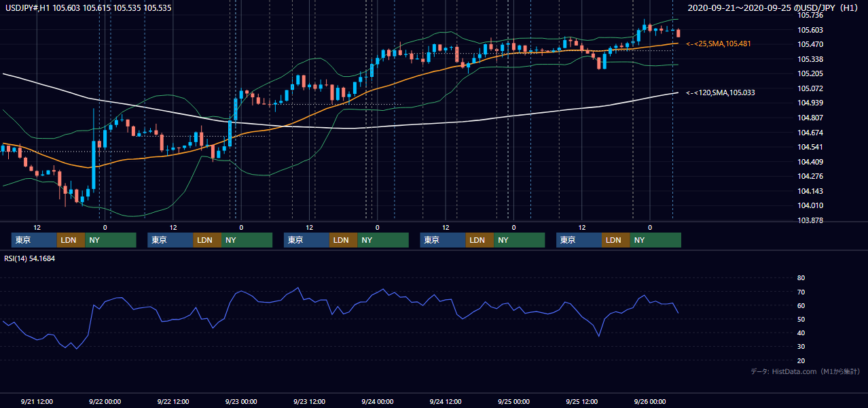Screen dimensions: 868x408
Task: Click the 105.338 price axis value
Action: coord(810,59)
